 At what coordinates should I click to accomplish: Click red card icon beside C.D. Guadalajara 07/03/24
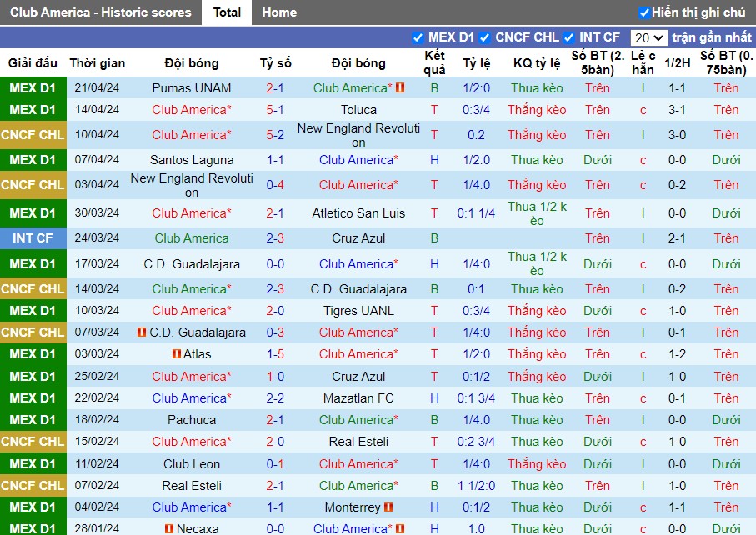tap(141, 332)
